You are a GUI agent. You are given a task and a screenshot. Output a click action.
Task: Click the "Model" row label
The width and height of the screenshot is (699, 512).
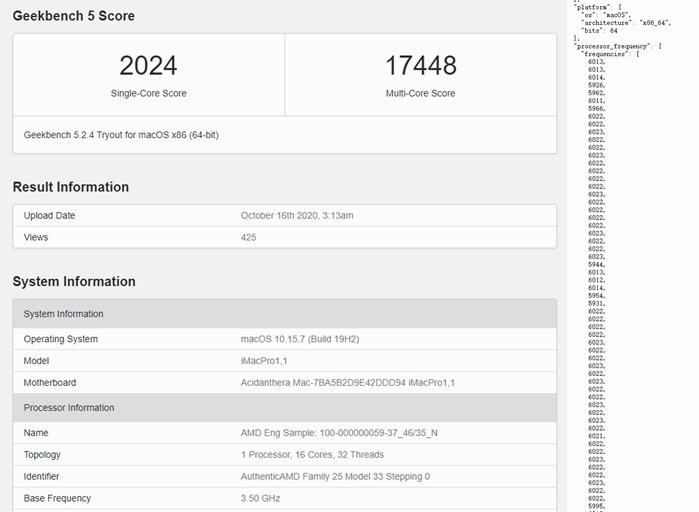(36, 361)
